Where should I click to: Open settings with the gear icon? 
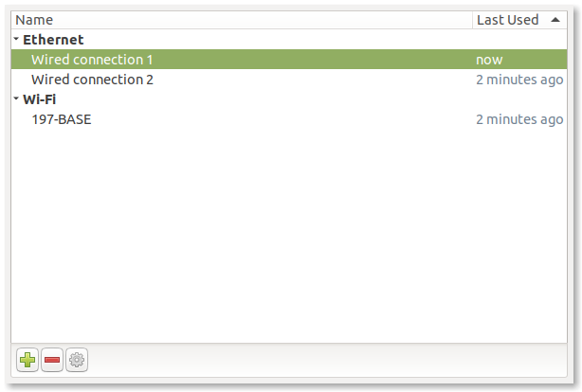(77, 360)
